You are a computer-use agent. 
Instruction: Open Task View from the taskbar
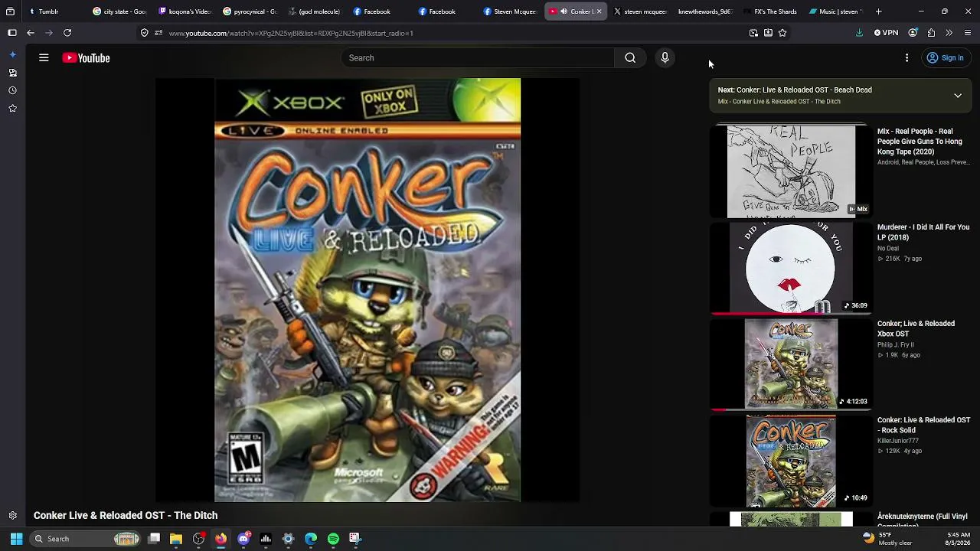(x=154, y=539)
